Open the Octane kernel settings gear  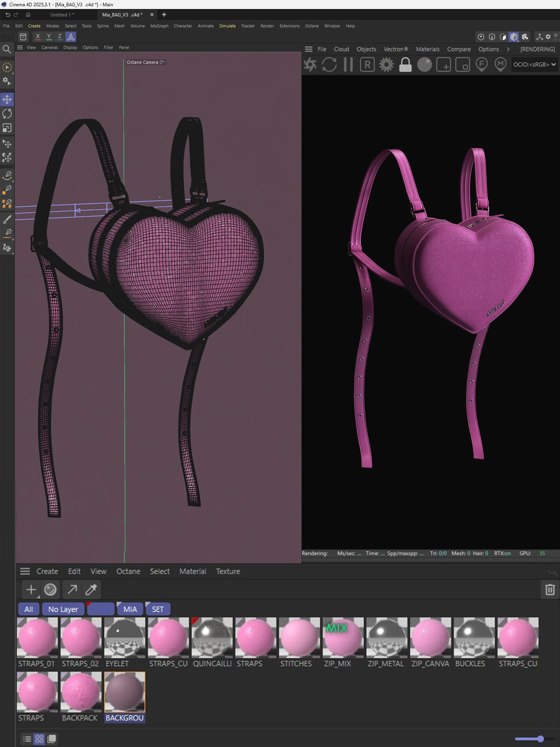click(x=386, y=64)
